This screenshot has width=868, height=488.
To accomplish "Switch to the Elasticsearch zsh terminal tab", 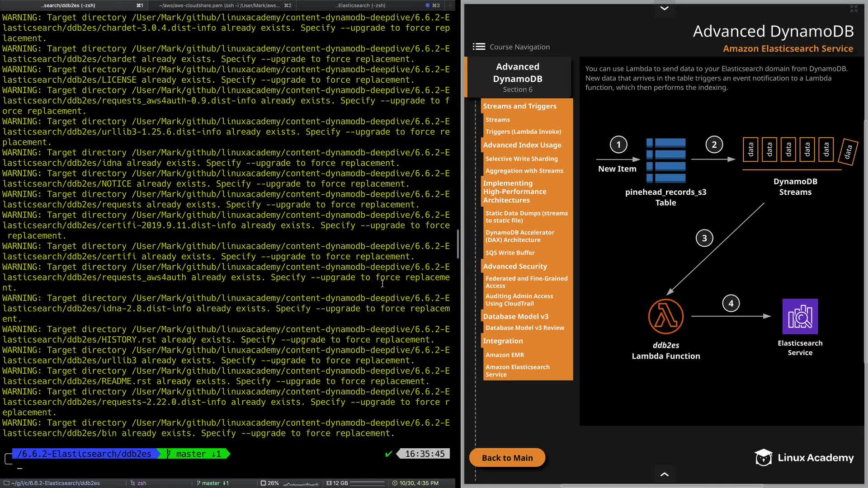I will [x=360, y=5].
